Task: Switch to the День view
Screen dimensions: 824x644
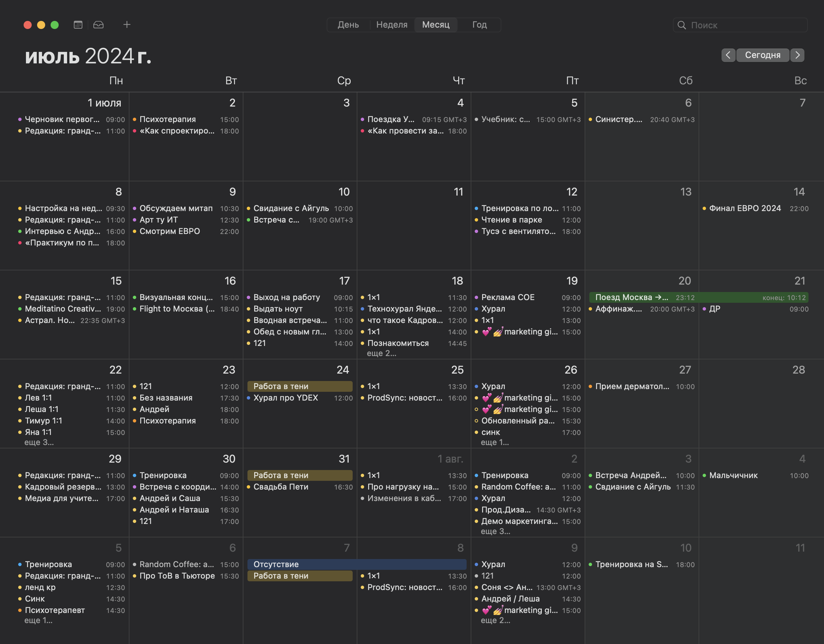Action: point(348,25)
